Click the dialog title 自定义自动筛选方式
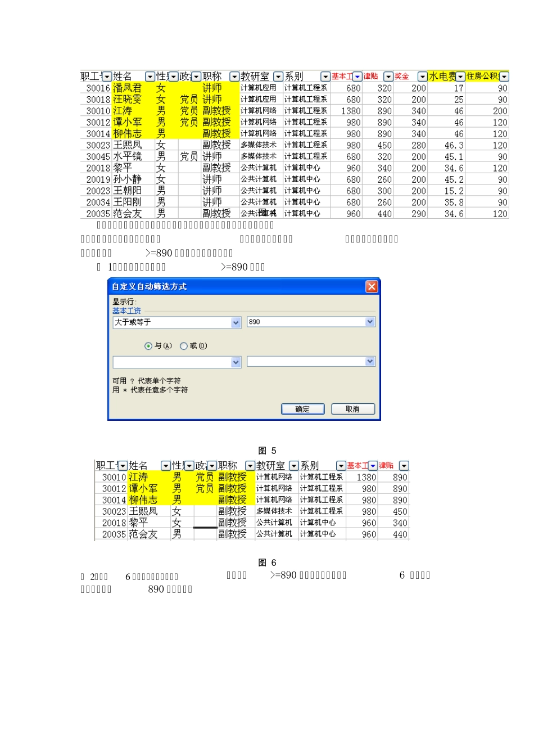 tap(149, 286)
